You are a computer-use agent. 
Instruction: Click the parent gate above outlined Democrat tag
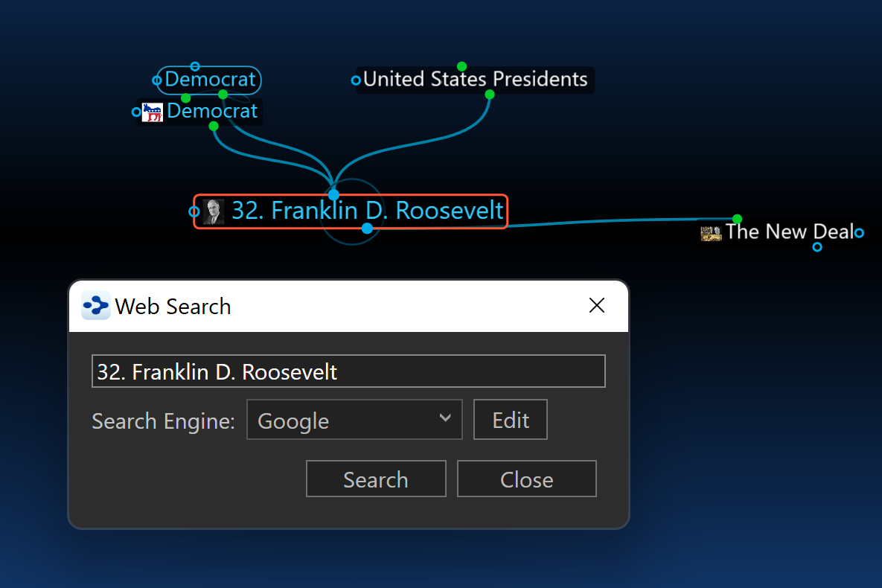195,66
